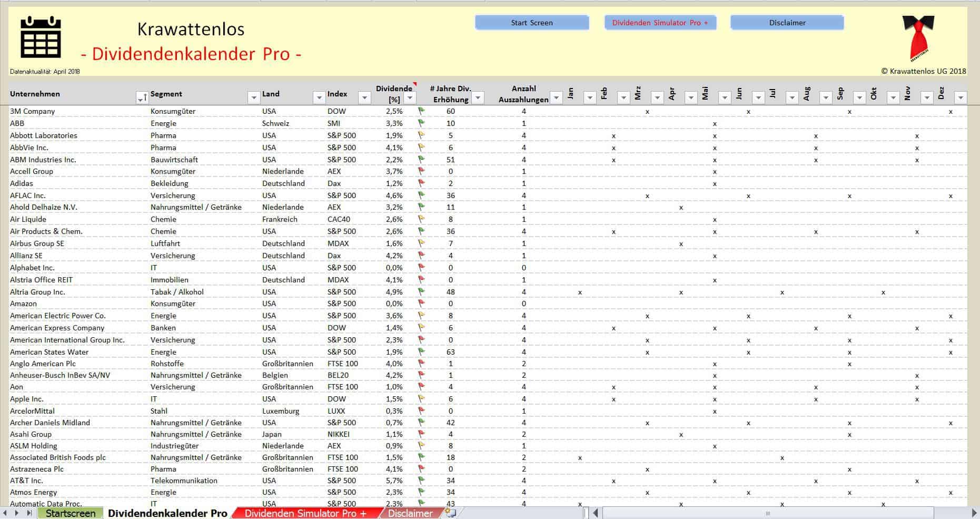Expand the Dez month filter dropdown
Screen dimensions: 980x519
click(961, 98)
